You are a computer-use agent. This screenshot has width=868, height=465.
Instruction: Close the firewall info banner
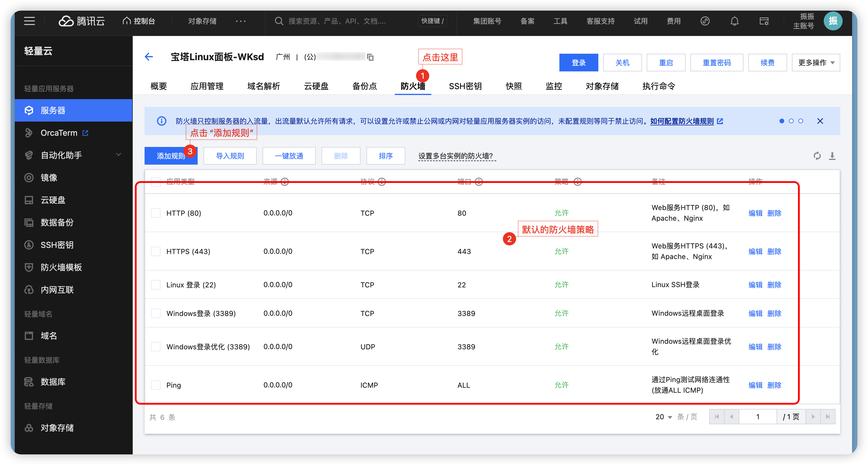(820, 121)
